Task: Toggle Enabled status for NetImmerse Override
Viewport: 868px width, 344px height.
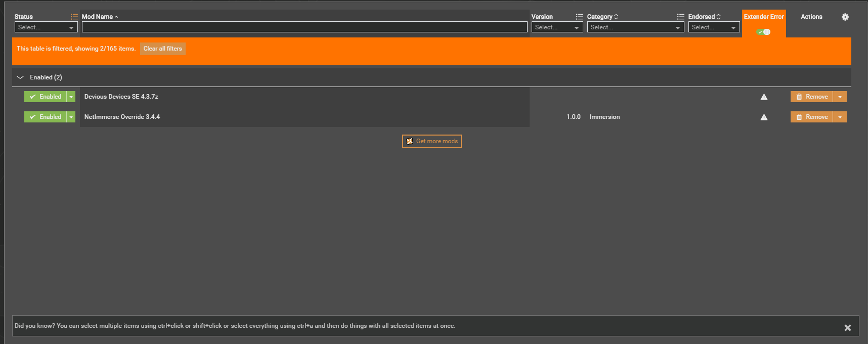Action: (46, 117)
